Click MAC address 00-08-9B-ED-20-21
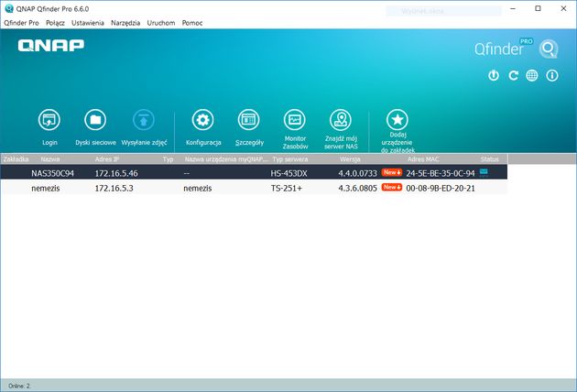The width and height of the screenshot is (577, 392). (441, 188)
